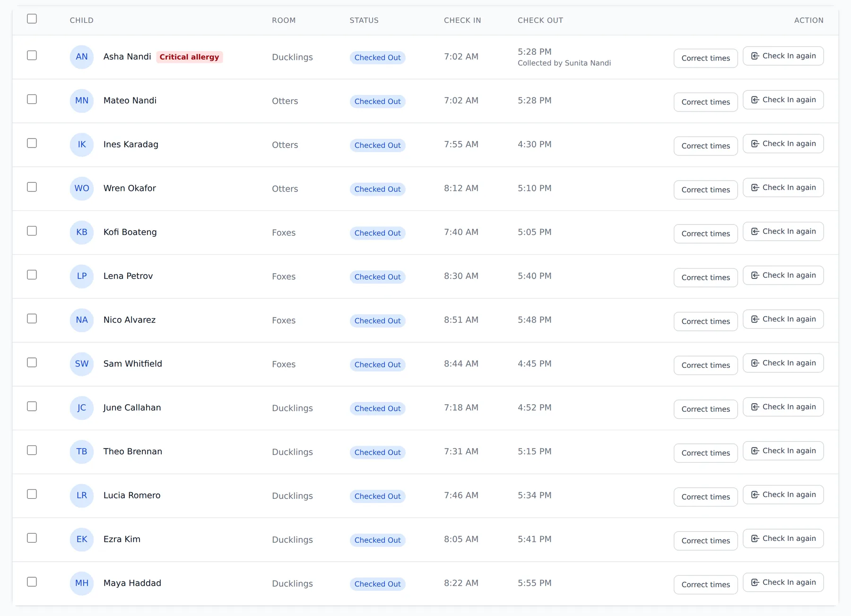851x616 pixels.
Task: Click Sam Whitfield's SW avatar
Action: 82,364
